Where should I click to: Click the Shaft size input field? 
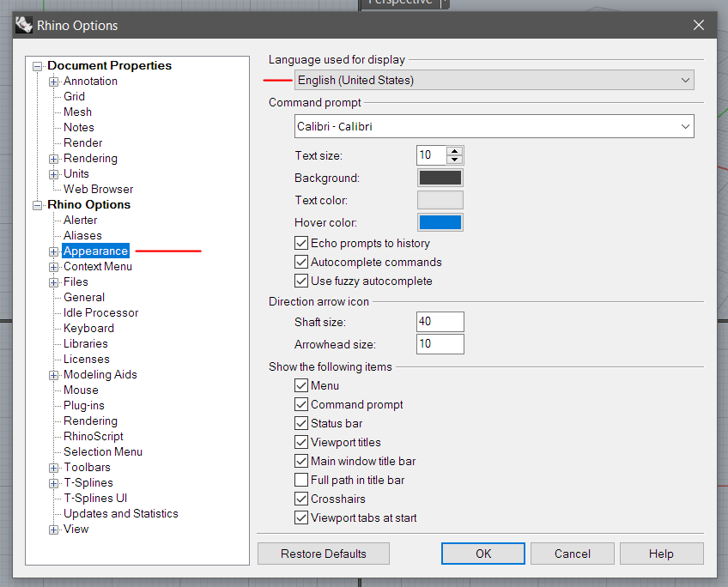tap(440, 322)
